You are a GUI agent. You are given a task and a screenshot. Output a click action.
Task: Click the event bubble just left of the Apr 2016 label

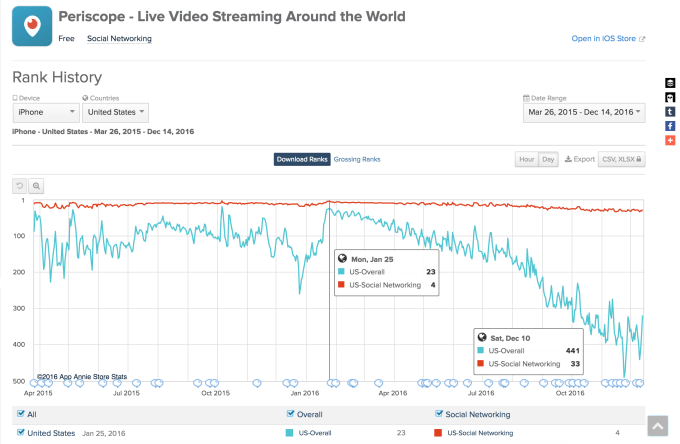pos(379,383)
